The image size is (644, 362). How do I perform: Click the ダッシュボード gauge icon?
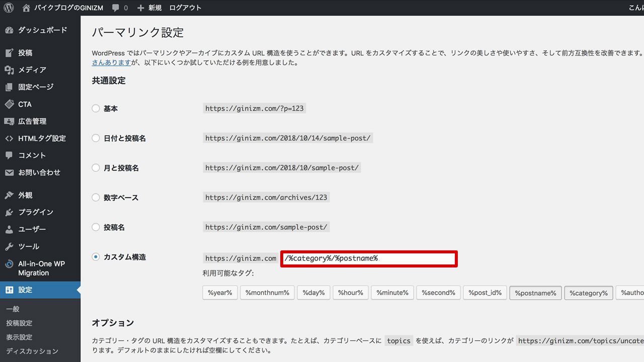[9, 30]
